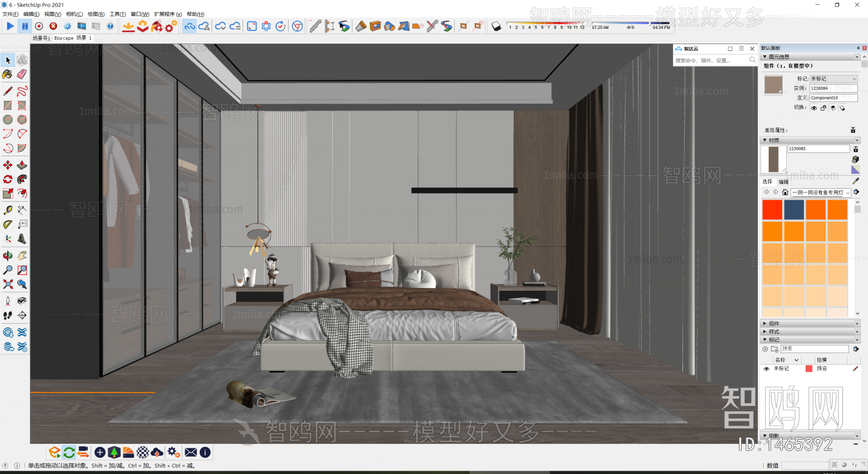Click the checkered material icon in bottom toolbar
Viewport: 868px width, 474px height.
coord(143,452)
